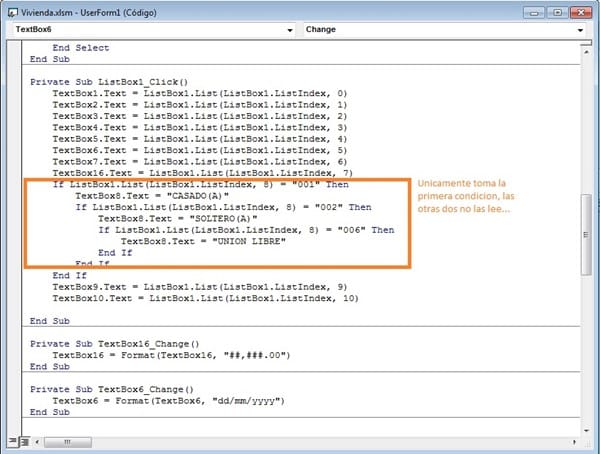Click the code window icon in title bar
Viewport: 600px width, 454px height.
13,13
